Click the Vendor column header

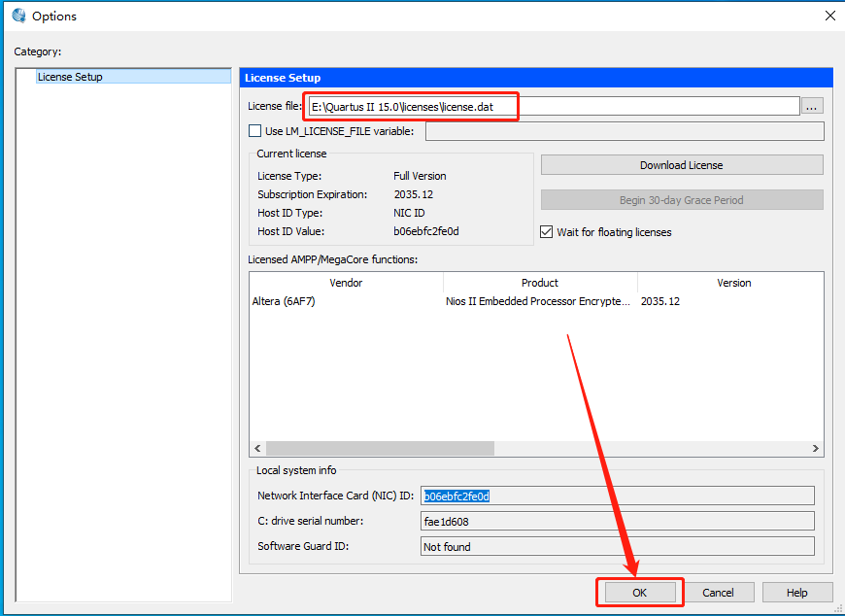[346, 283]
